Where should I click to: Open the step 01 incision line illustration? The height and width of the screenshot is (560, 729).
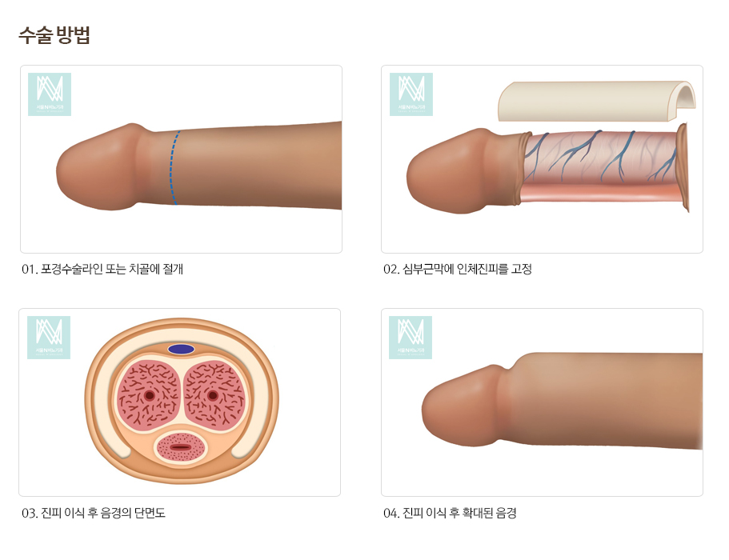point(182,159)
